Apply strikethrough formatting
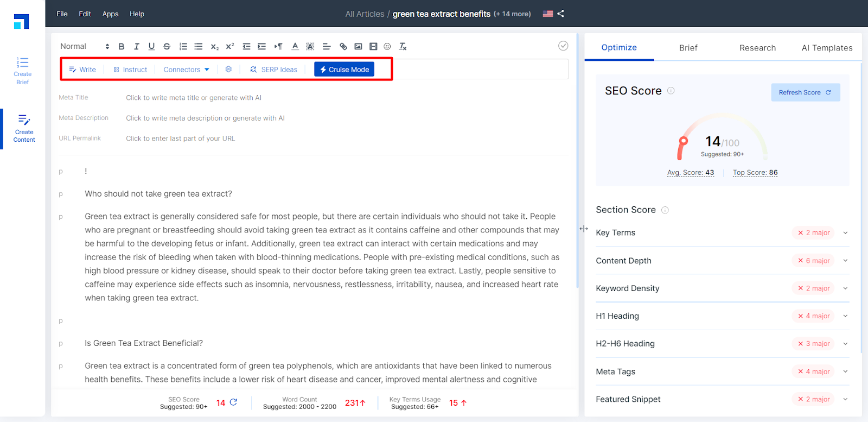The image size is (868, 422). tap(167, 47)
